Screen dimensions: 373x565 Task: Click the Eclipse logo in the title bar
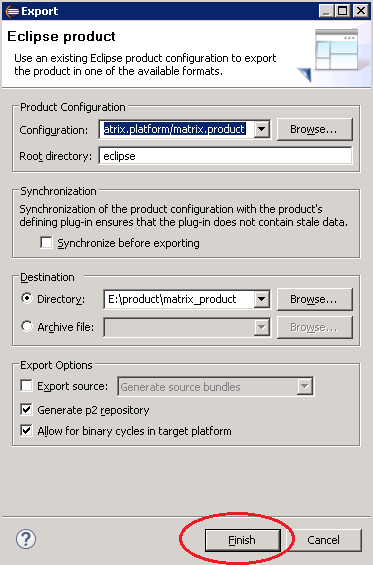tap(12, 11)
